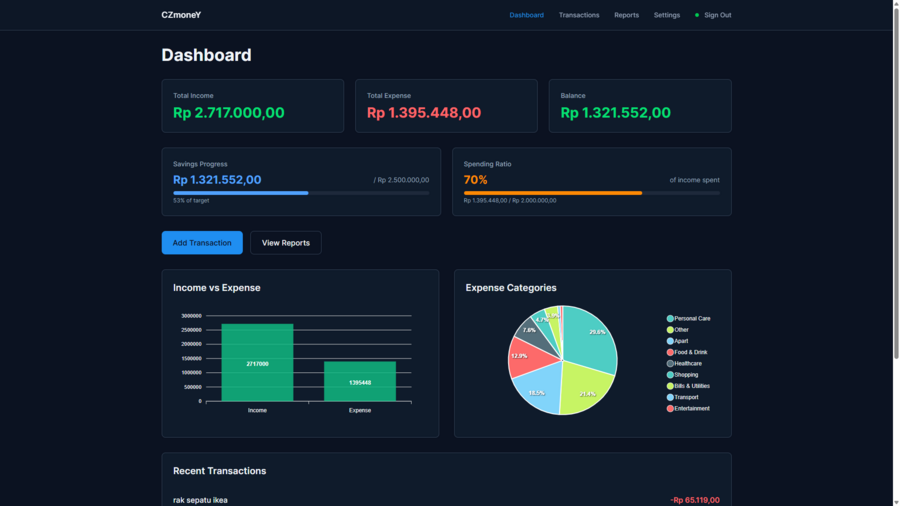
Task: Toggle the Bills & Utilities legend swatch
Action: 670,386
